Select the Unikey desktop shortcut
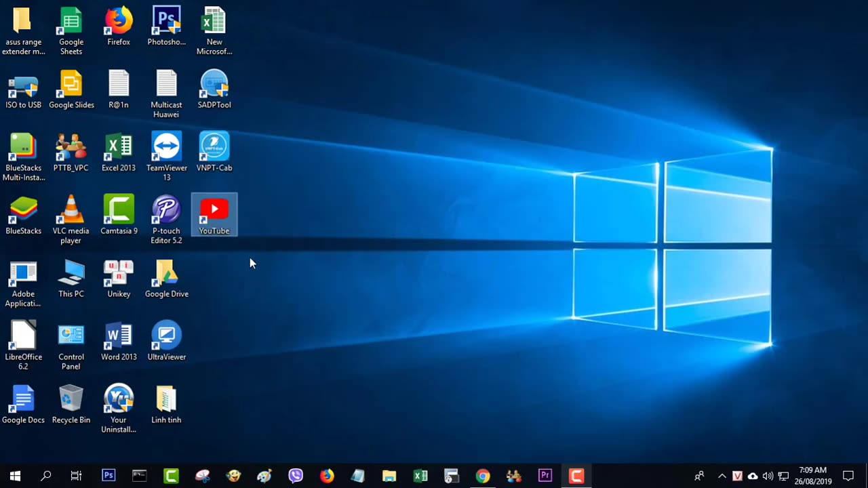Screen dimensions: 868x488 point(119,279)
